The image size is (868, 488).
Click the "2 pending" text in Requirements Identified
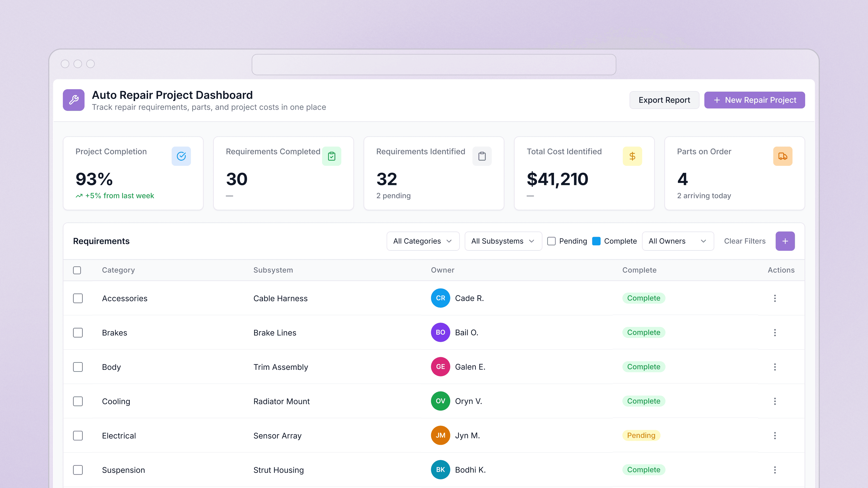[x=393, y=196]
